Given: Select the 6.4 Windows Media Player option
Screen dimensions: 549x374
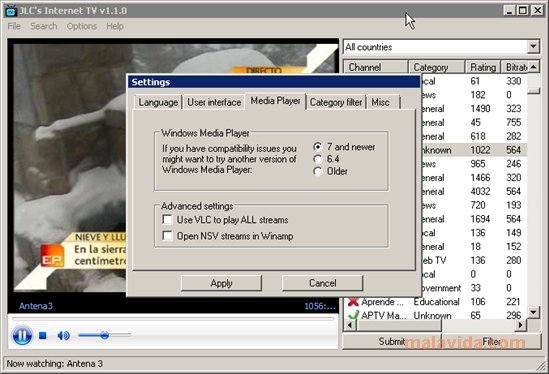Looking at the screenshot, I should coord(318,159).
